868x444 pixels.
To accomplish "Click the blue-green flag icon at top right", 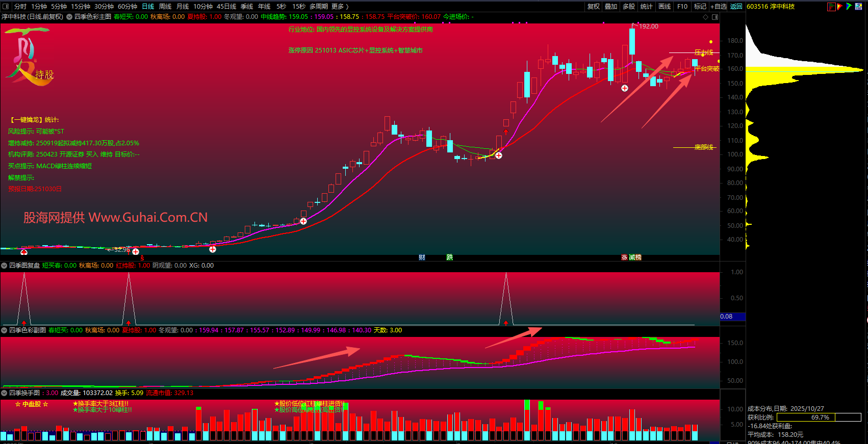I will tap(849, 7).
